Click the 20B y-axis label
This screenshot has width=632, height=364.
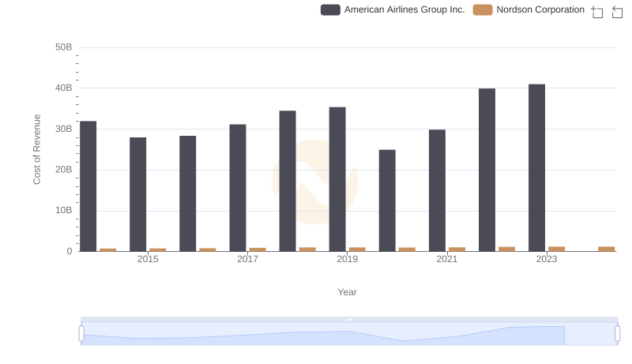[x=64, y=170]
